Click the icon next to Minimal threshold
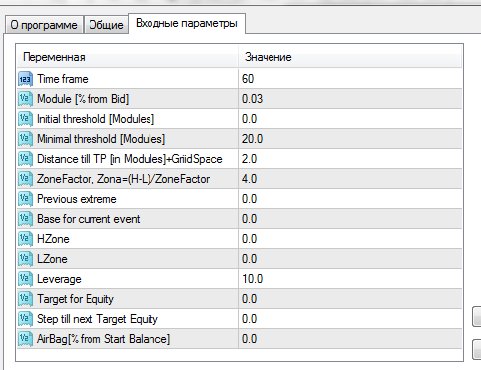Image resolution: width=481 pixels, height=370 pixels. (25, 139)
